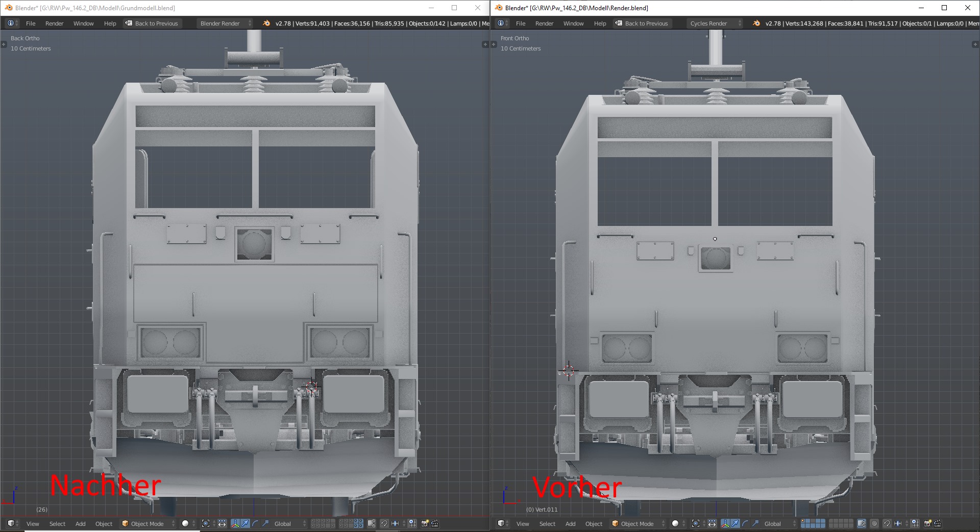
Task: Select rotate manipulator in Grundmodell window
Action: tap(255, 523)
